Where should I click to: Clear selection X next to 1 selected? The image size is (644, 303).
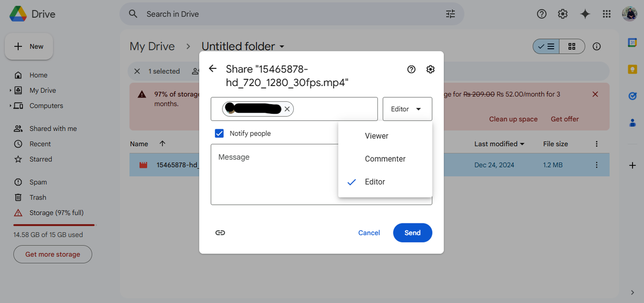coord(137,71)
